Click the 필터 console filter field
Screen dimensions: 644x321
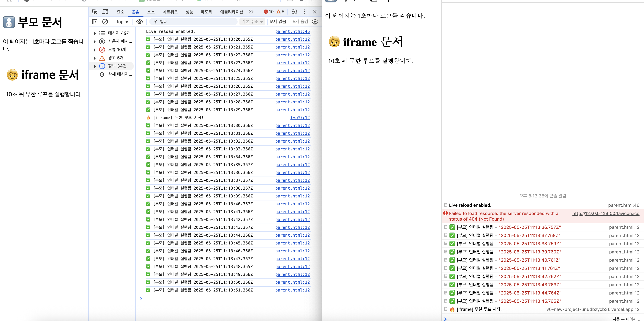pos(195,22)
